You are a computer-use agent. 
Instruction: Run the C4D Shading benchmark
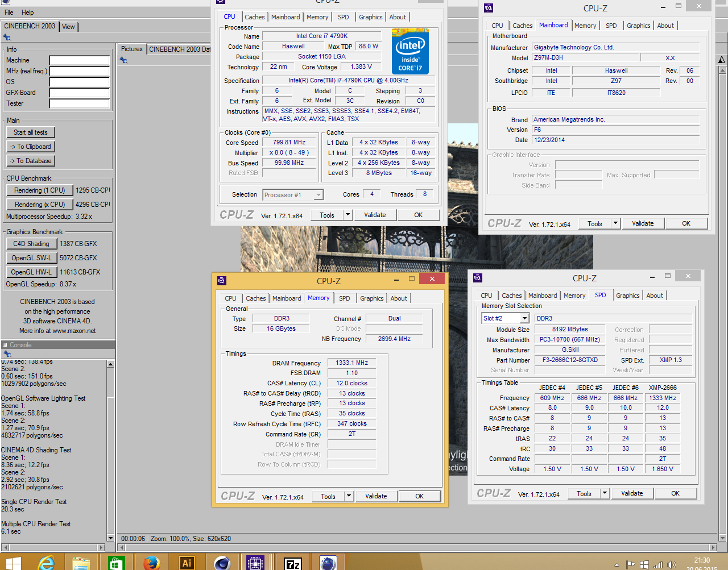[31, 244]
